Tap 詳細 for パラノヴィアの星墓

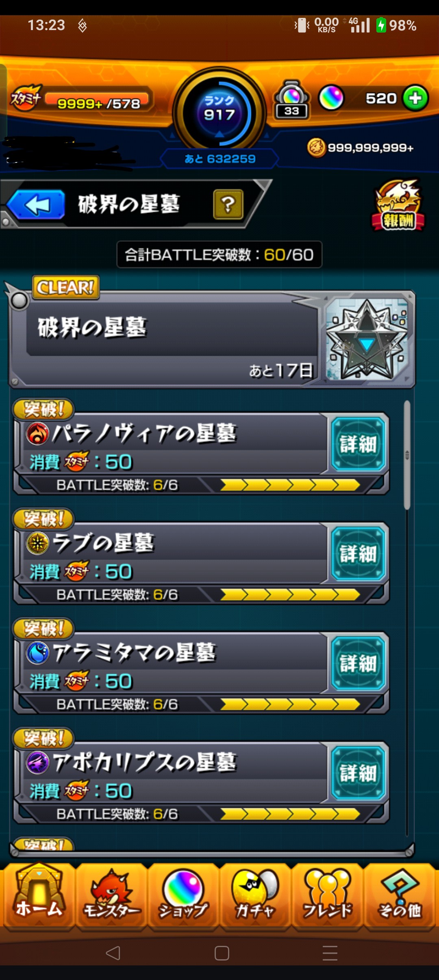(358, 444)
